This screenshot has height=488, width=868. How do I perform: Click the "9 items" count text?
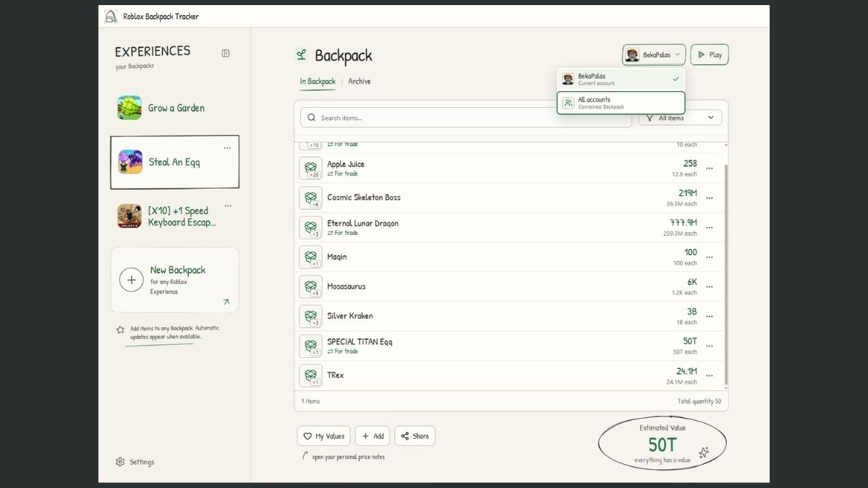(310, 401)
